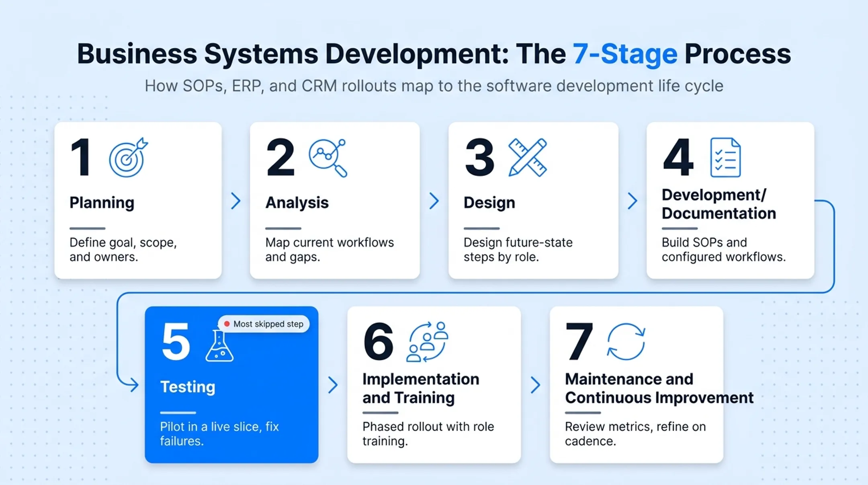This screenshot has height=485, width=868.
Task: Click the 'Implementation and Training' heading
Action: (421, 388)
